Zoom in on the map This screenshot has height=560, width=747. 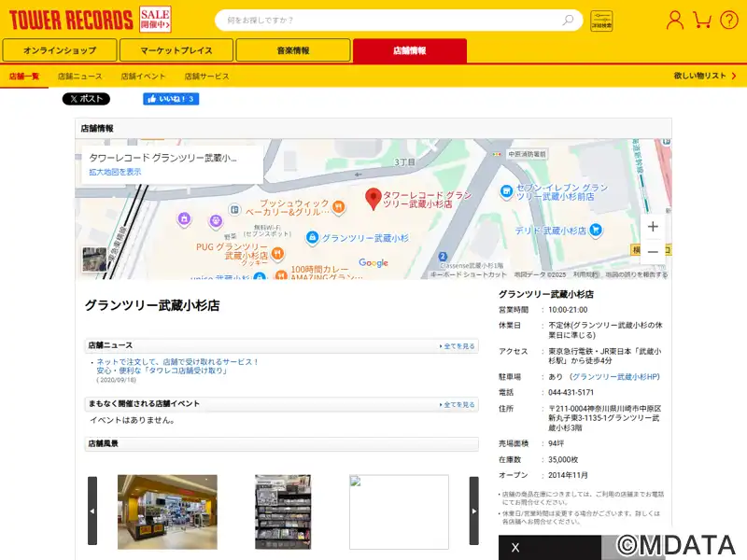coord(653,227)
